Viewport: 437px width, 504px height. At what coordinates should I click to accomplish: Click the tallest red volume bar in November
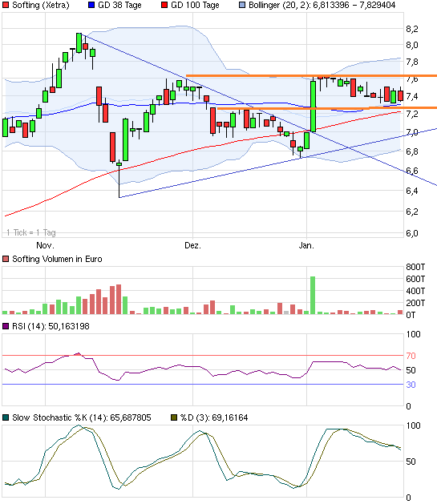point(119,299)
